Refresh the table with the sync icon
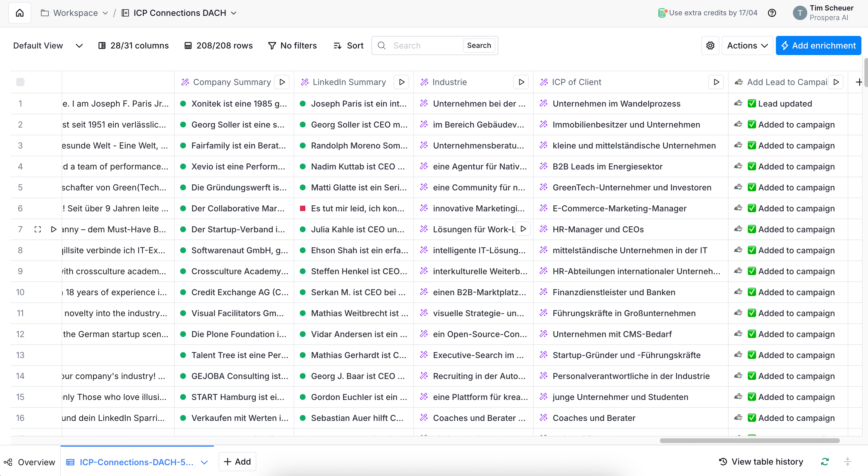This screenshot has width=868, height=476. [825, 462]
